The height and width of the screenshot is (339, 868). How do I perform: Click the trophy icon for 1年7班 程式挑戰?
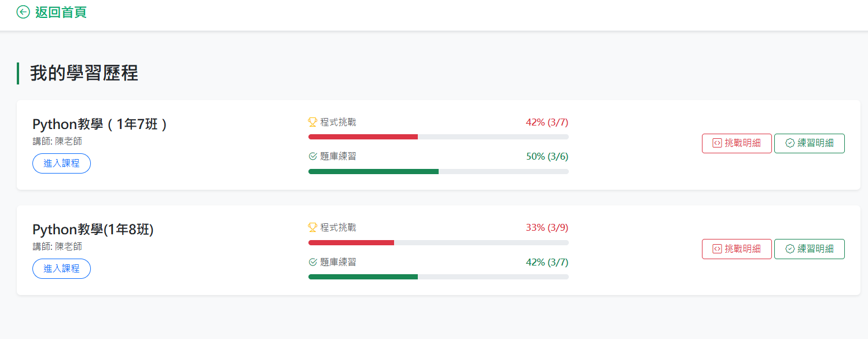point(312,122)
